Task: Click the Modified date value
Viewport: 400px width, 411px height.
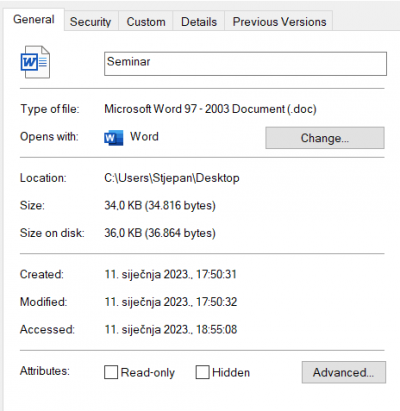Action: [x=171, y=302]
